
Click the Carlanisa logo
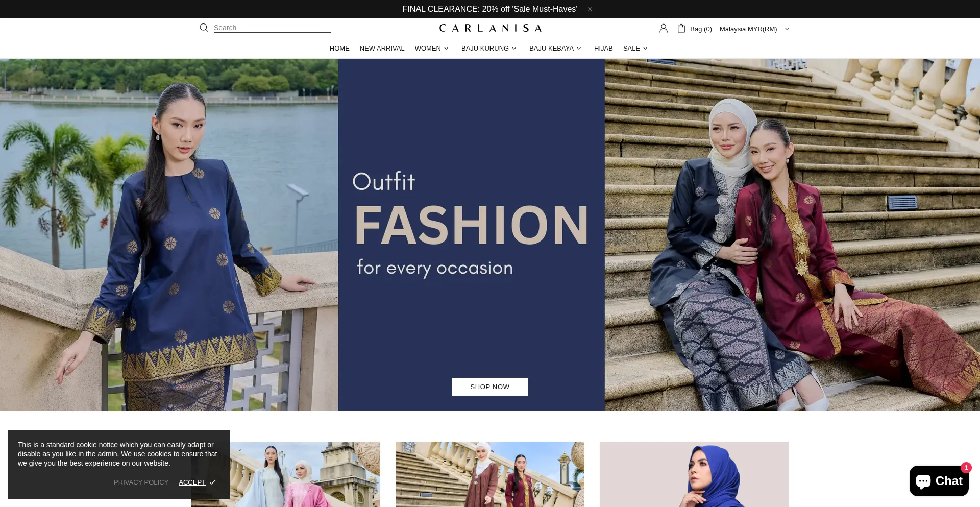tap(490, 28)
